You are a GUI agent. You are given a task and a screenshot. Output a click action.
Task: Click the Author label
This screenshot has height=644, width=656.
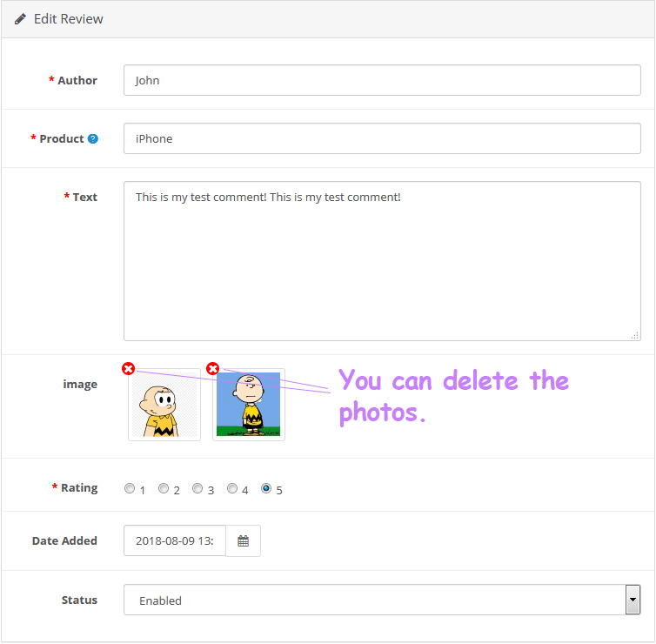point(77,80)
